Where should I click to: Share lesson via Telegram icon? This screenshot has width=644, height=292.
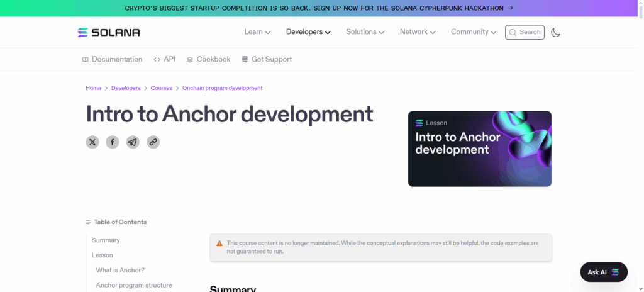click(133, 142)
